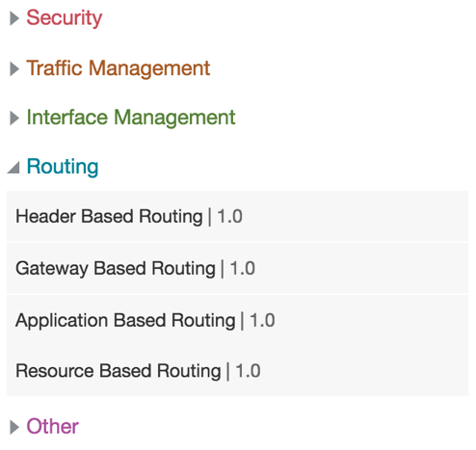Click version 1.0 of Gateway Based Routing
The image size is (476, 450).
point(243,268)
